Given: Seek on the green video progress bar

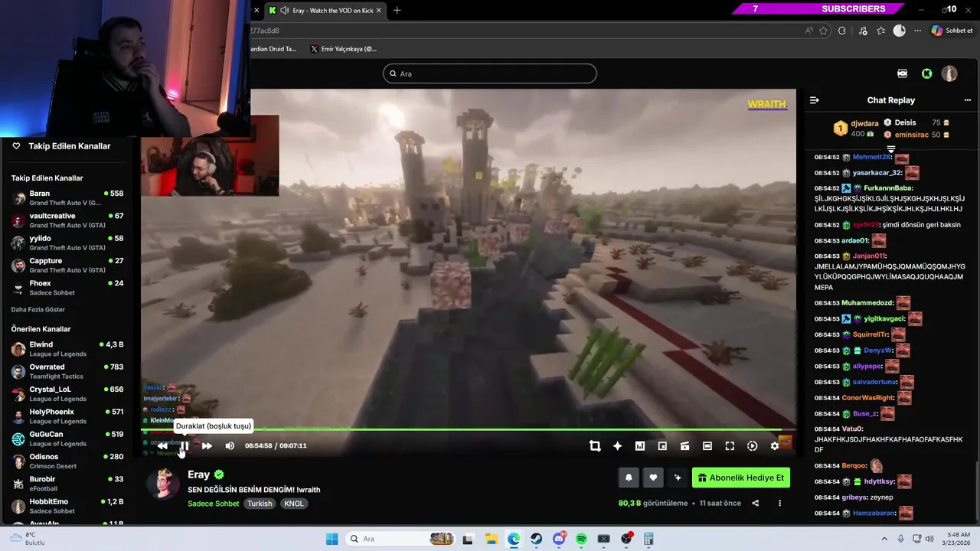Looking at the screenshot, I should [x=469, y=429].
